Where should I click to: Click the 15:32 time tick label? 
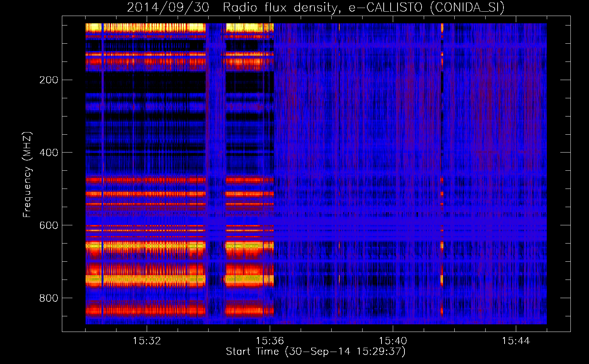click(x=147, y=341)
